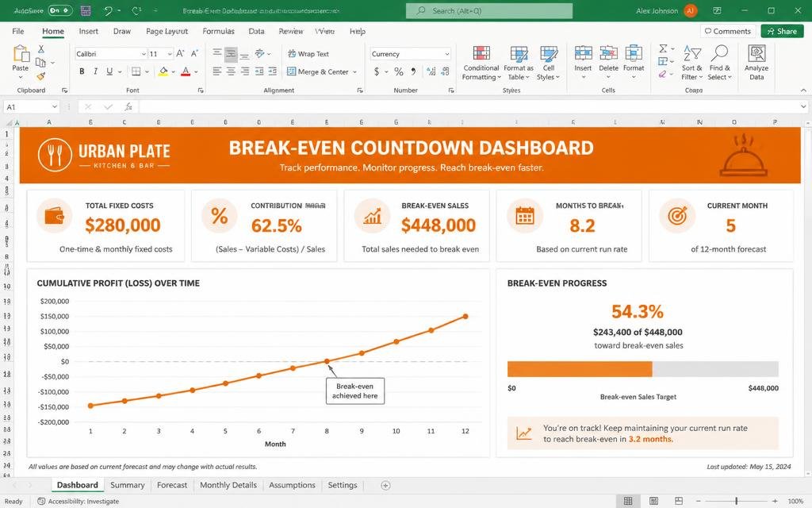The width and height of the screenshot is (812, 508).
Task: Activate the Format Painter brush
Action: tap(41, 76)
